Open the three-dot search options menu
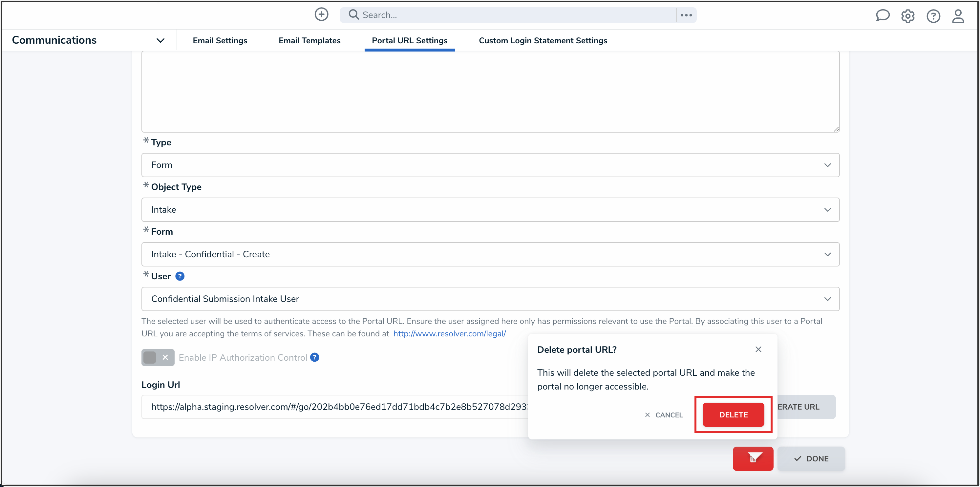 click(x=686, y=15)
